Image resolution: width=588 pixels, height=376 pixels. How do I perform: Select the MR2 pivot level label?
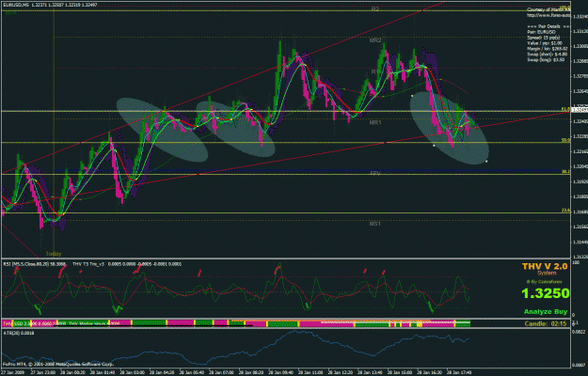pyautogui.click(x=375, y=40)
